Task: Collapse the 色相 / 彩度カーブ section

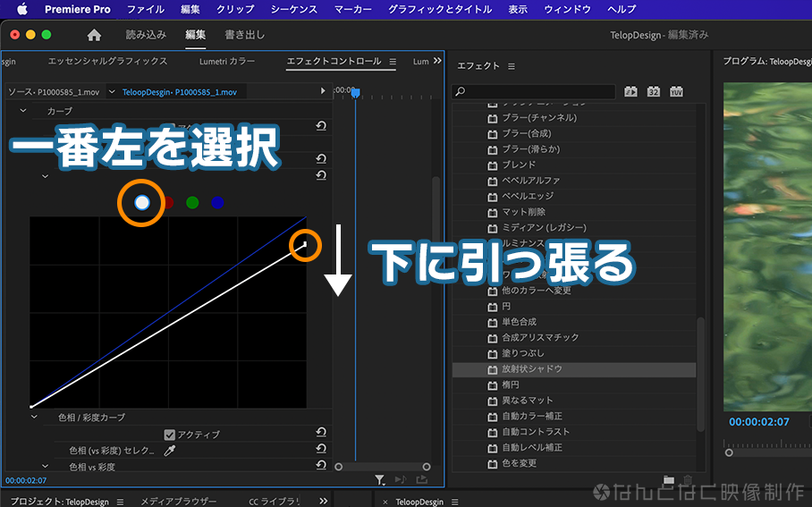Action: point(34,417)
